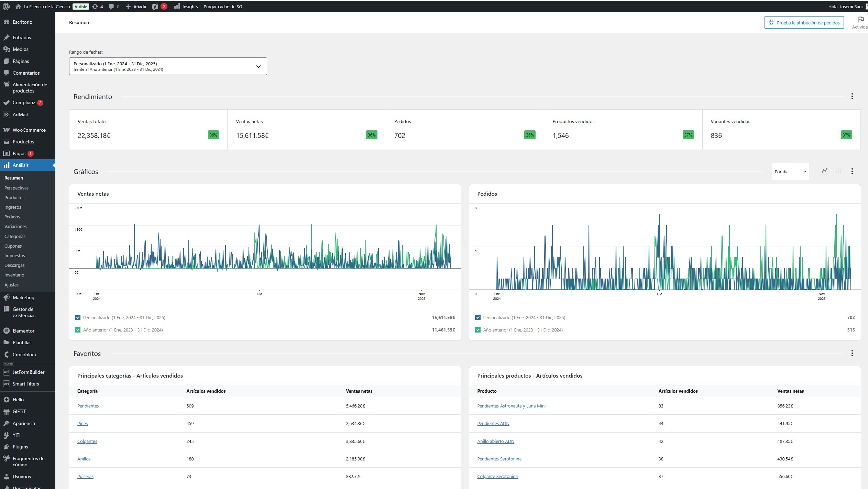This screenshot has height=489, width=868.
Task: Switch to line chart view icon
Action: point(824,171)
